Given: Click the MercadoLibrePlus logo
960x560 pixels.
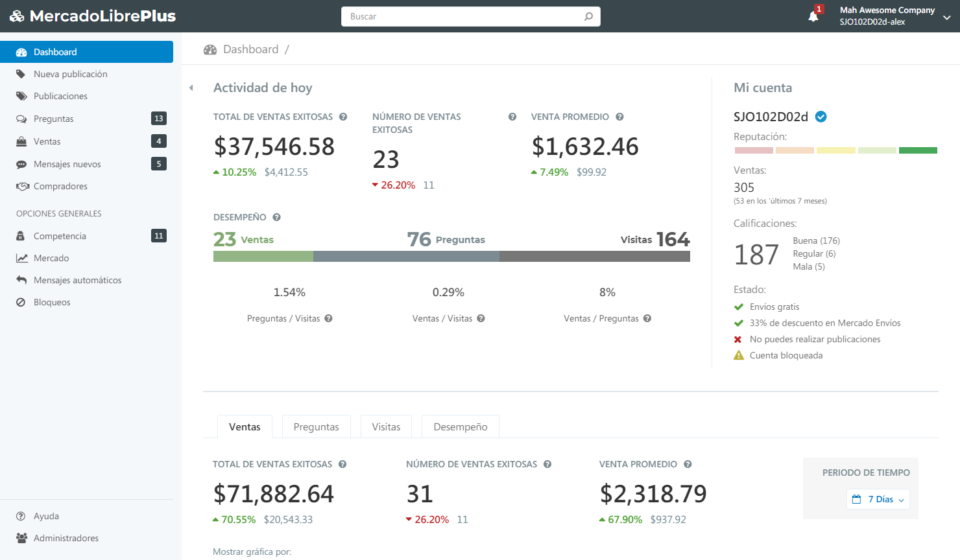Looking at the screenshot, I should [x=93, y=16].
